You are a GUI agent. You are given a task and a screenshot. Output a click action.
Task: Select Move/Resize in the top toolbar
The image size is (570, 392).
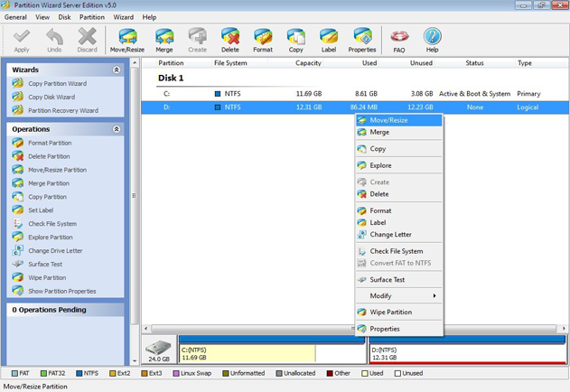click(x=127, y=41)
